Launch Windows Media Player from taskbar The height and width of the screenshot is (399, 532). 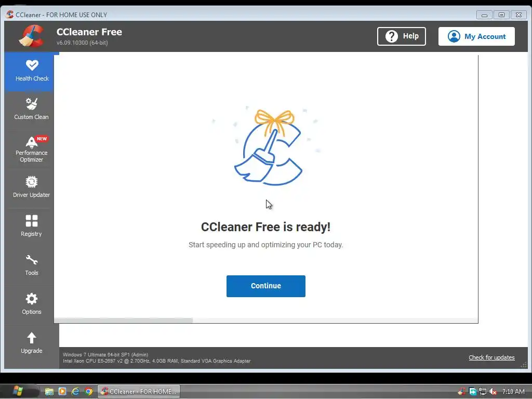[x=62, y=392]
